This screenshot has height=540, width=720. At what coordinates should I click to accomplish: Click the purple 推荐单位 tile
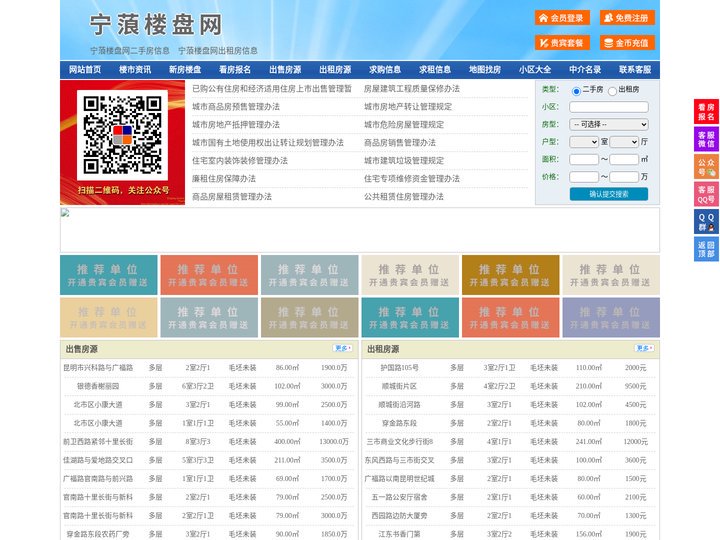[x=611, y=317]
